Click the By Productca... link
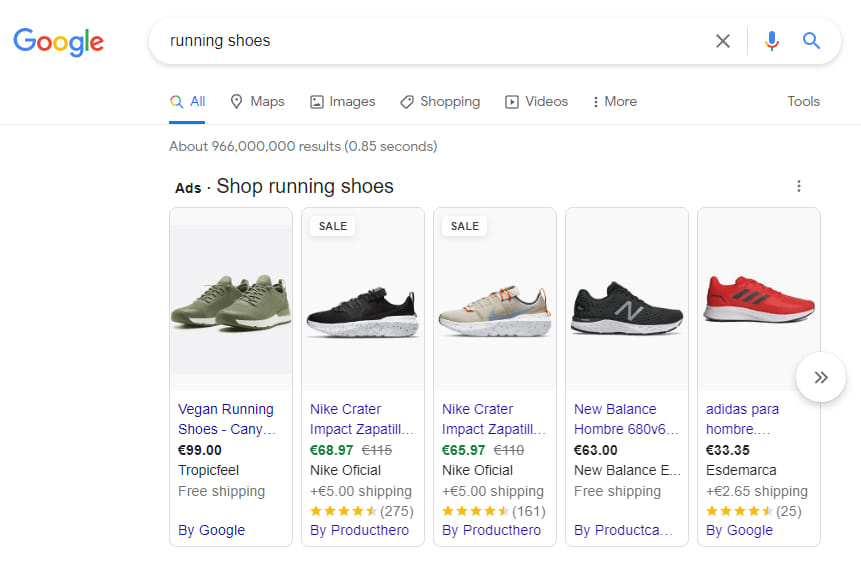The width and height of the screenshot is (861, 562). [623, 530]
